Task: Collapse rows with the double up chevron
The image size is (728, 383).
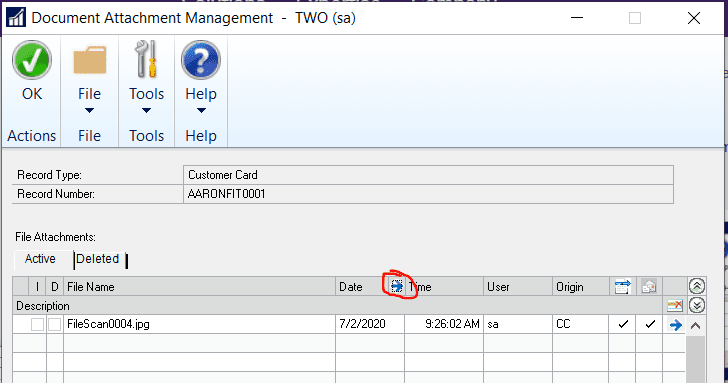Action: tap(696, 286)
